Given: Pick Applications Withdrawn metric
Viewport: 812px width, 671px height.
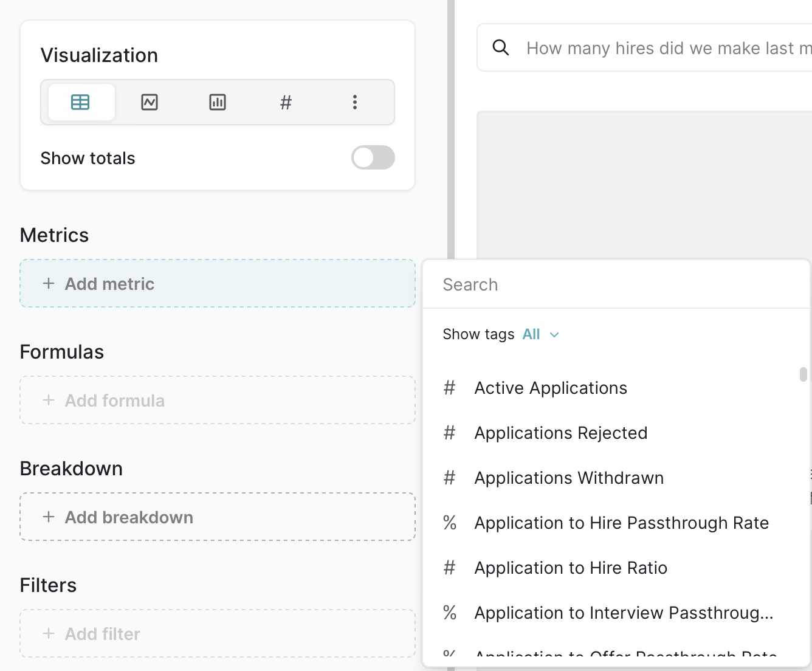Looking at the screenshot, I should tap(569, 478).
